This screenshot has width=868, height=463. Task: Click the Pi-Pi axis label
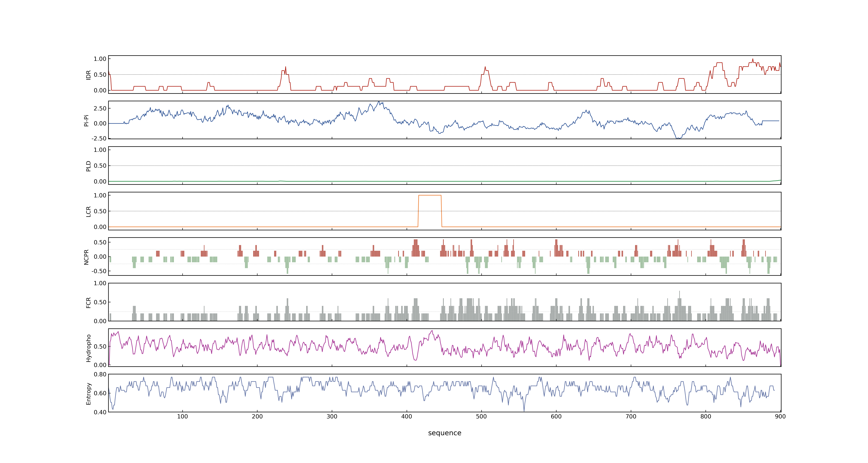(86, 120)
